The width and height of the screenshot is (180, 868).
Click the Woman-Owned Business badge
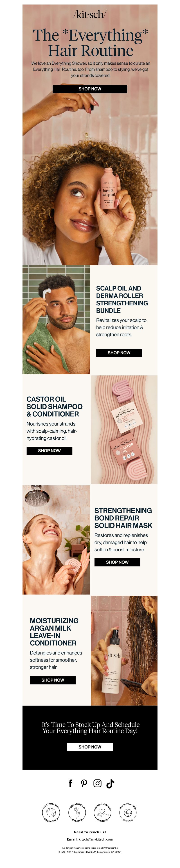(102, 813)
